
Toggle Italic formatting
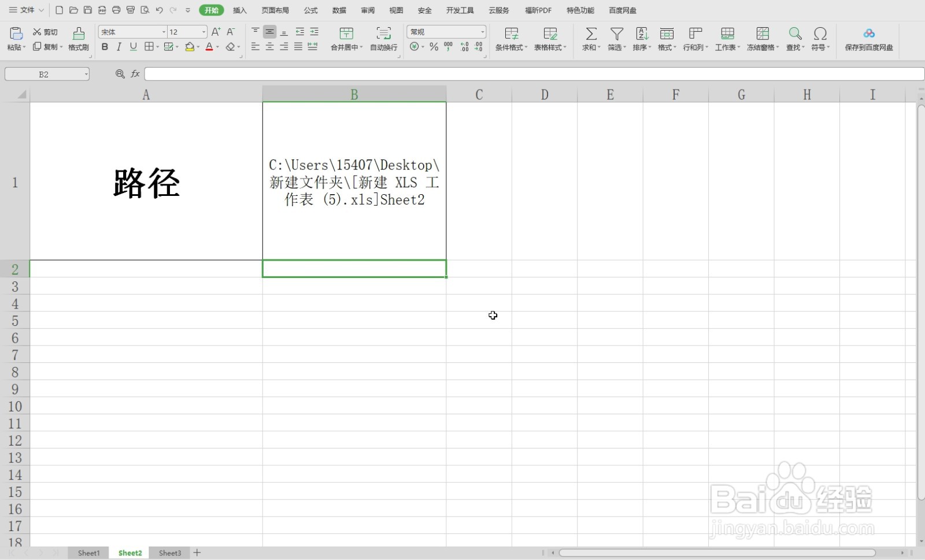[x=119, y=47]
